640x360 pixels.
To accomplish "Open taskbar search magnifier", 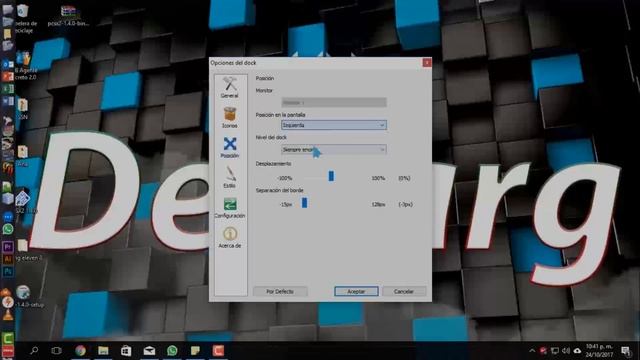I will pyautogui.click(x=34, y=350).
